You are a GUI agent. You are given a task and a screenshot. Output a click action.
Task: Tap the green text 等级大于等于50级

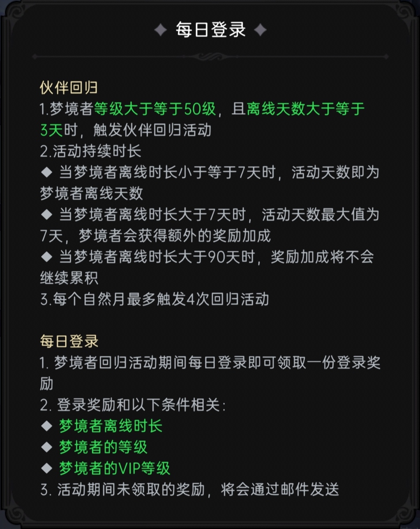coord(155,109)
